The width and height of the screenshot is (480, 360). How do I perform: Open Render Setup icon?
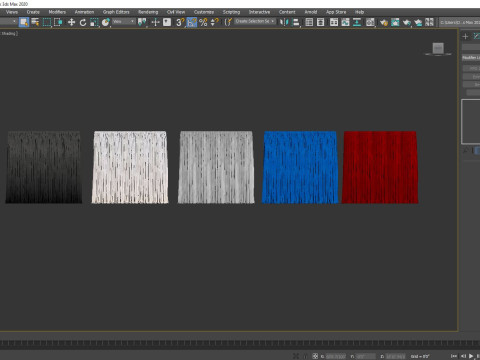[383, 22]
